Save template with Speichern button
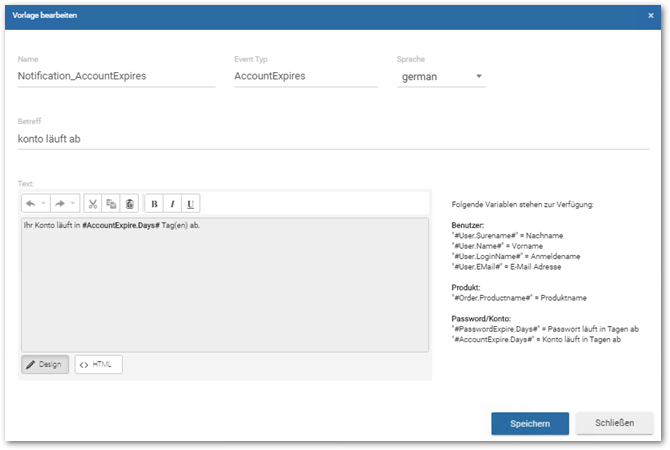 (530, 424)
